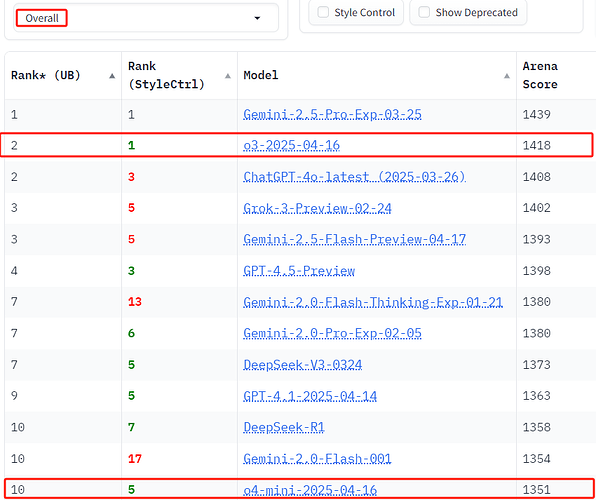Select the Arena Score value 1439

pos(536,114)
